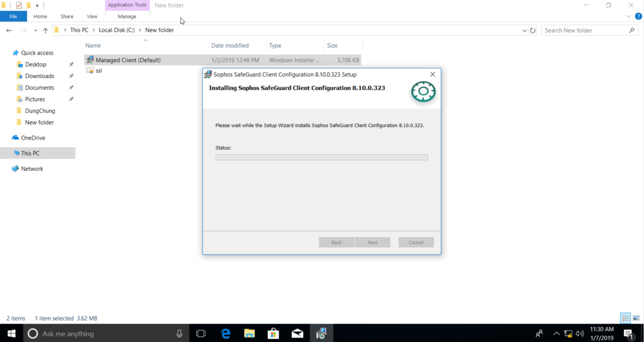Open Microsoft Store from the taskbar
This screenshot has height=342, width=644.
click(x=274, y=333)
